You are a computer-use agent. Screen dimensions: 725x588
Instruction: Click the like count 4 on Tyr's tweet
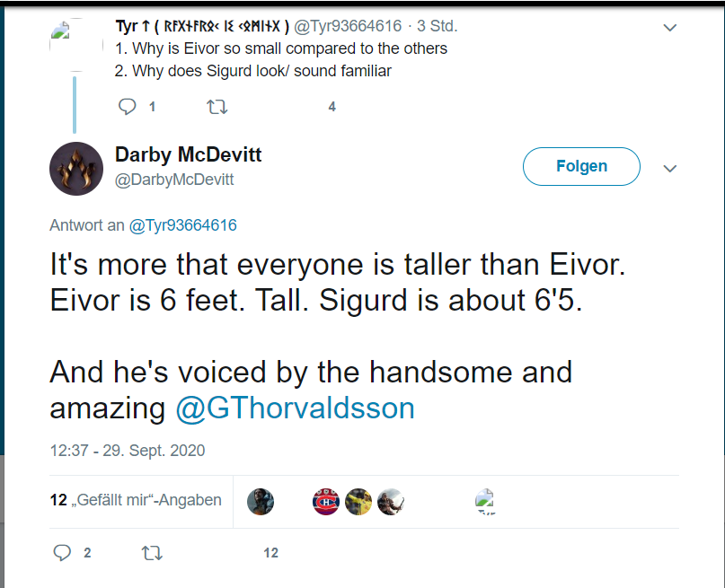(x=332, y=107)
